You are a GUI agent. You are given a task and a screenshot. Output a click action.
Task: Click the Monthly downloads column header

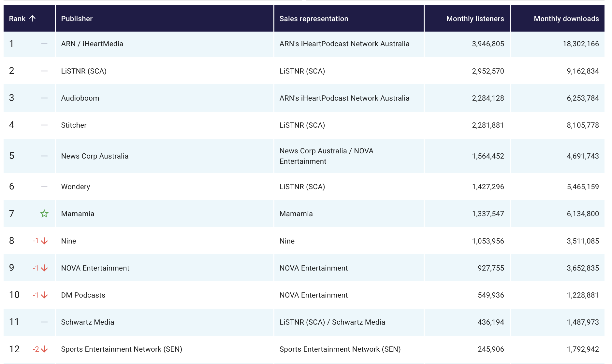(558, 19)
